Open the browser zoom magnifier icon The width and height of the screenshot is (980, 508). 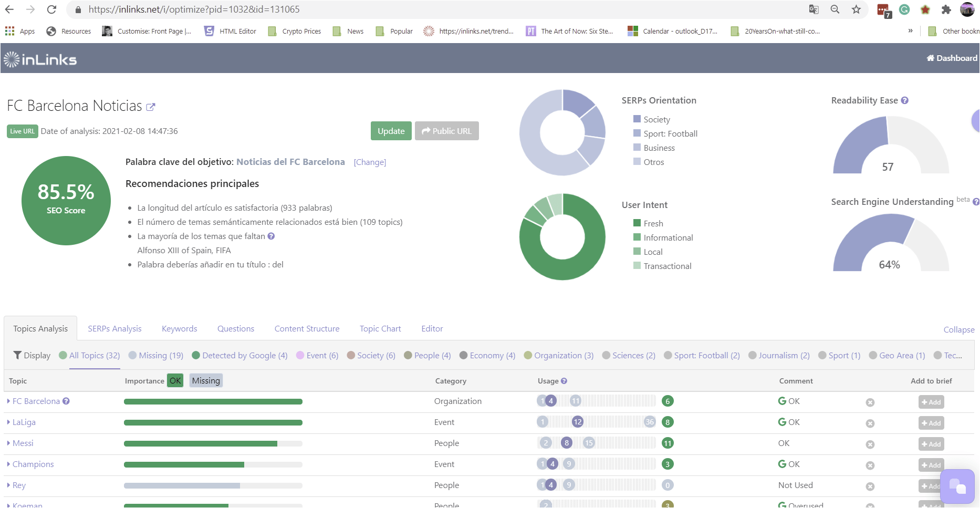835,9
